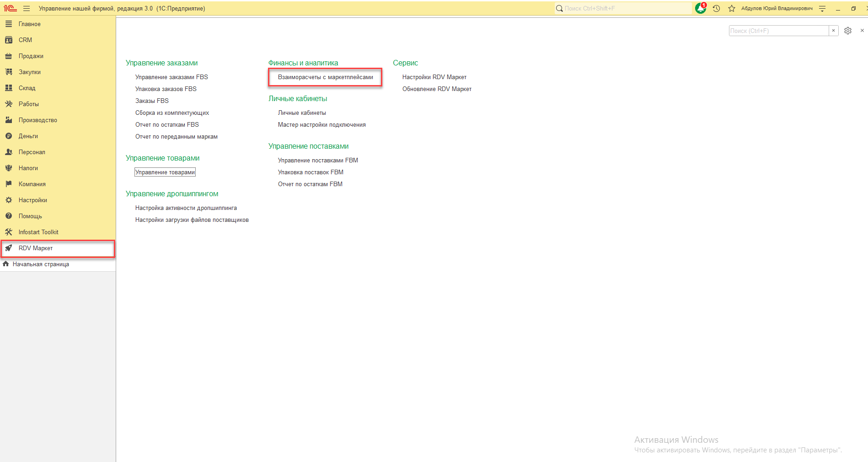Go to the Деньги section
The image size is (868, 462).
(x=28, y=136)
